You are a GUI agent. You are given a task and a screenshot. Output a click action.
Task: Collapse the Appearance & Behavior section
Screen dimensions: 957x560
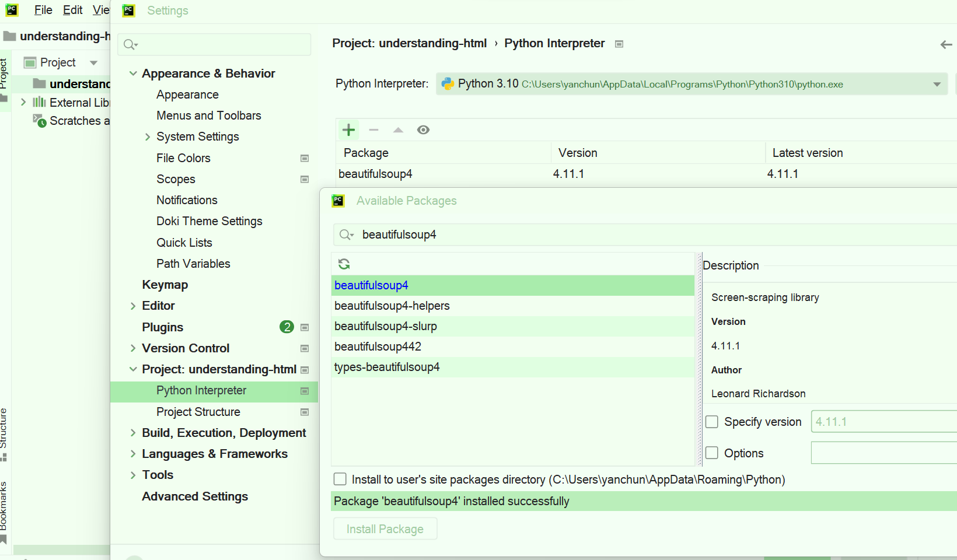(x=134, y=73)
